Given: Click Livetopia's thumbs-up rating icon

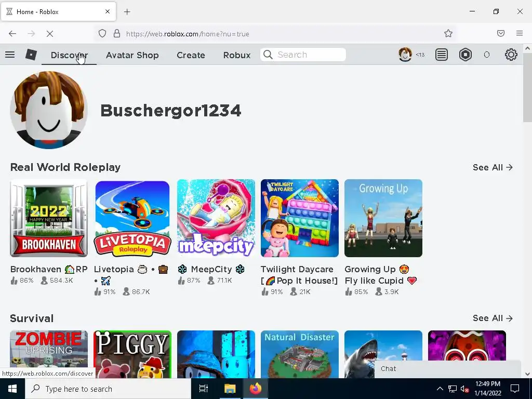Looking at the screenshot, I should tap(98, 291).
